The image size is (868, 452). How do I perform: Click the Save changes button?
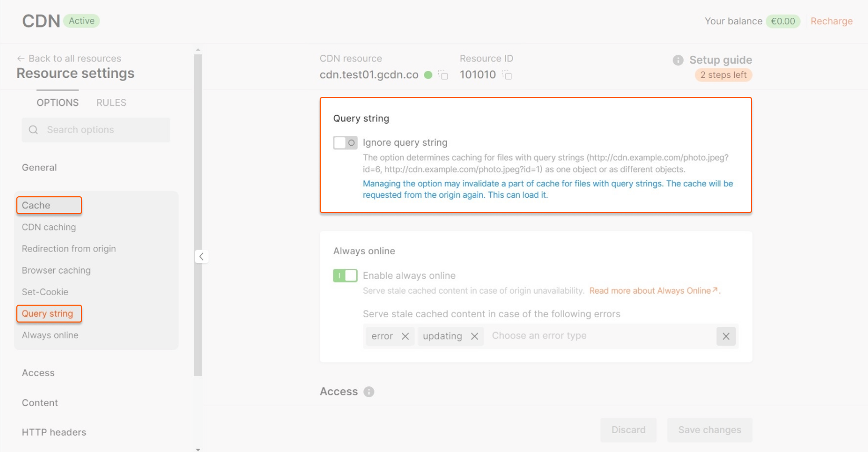point(709,430)
